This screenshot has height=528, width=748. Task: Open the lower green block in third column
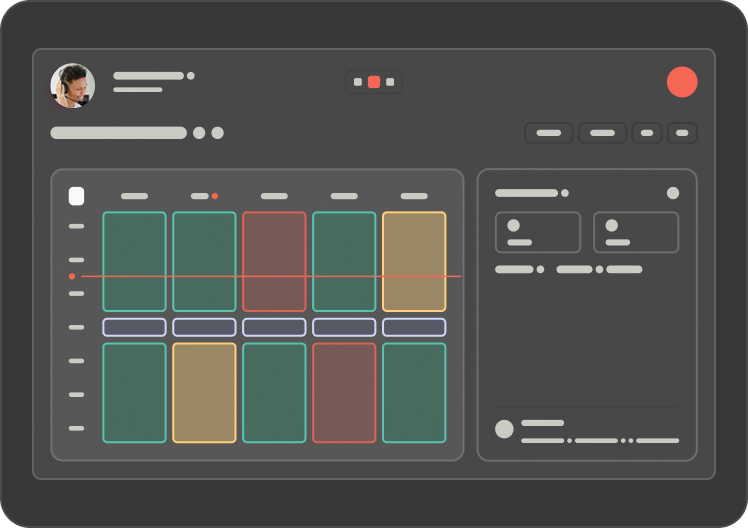274,393
